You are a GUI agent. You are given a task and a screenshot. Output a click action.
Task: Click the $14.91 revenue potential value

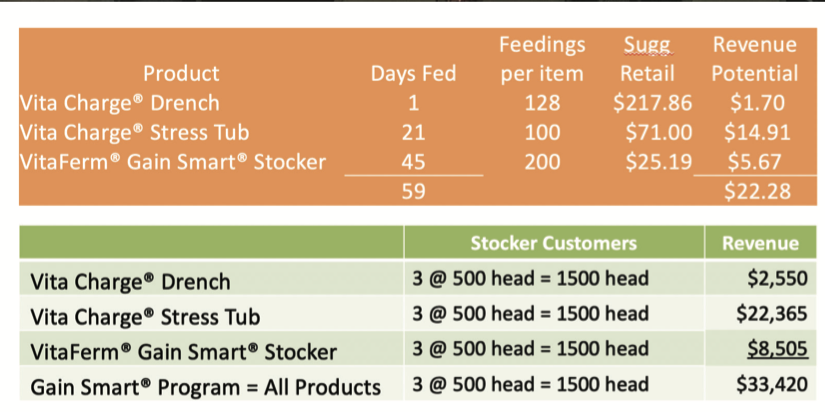point(757,132)
